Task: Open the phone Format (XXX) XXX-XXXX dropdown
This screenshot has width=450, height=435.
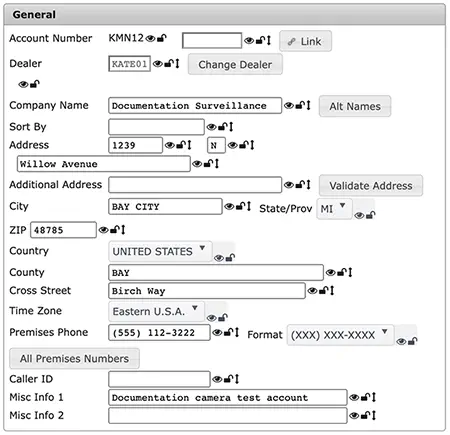Action: pos(340,335)
